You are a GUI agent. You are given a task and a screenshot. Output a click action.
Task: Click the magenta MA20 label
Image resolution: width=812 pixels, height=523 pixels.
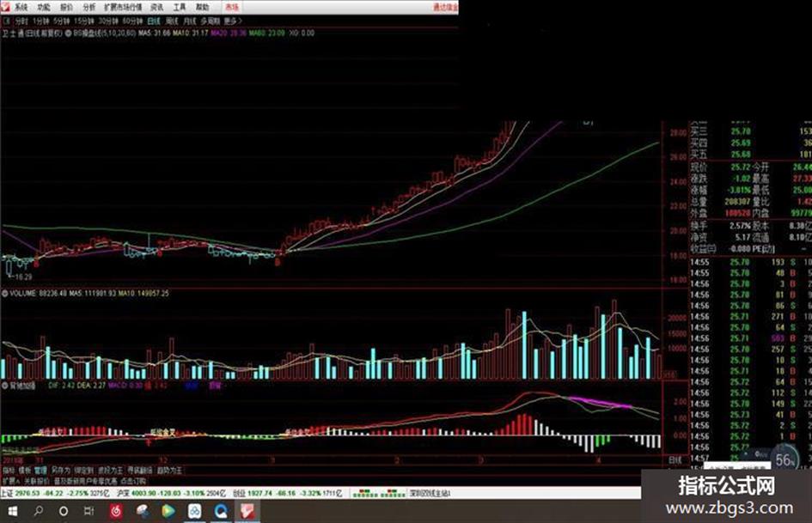click(x=229, y=33)
